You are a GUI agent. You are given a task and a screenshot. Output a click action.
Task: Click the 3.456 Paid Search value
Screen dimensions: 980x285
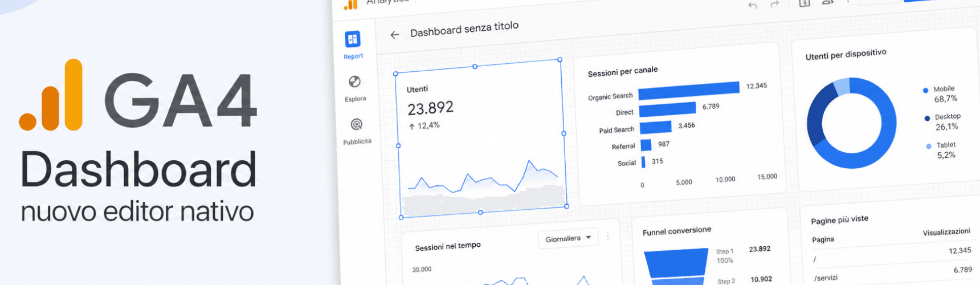(687, 125)
